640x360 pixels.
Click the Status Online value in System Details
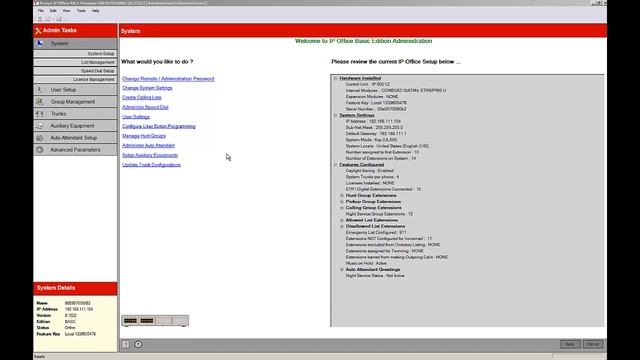coord(70,328)
